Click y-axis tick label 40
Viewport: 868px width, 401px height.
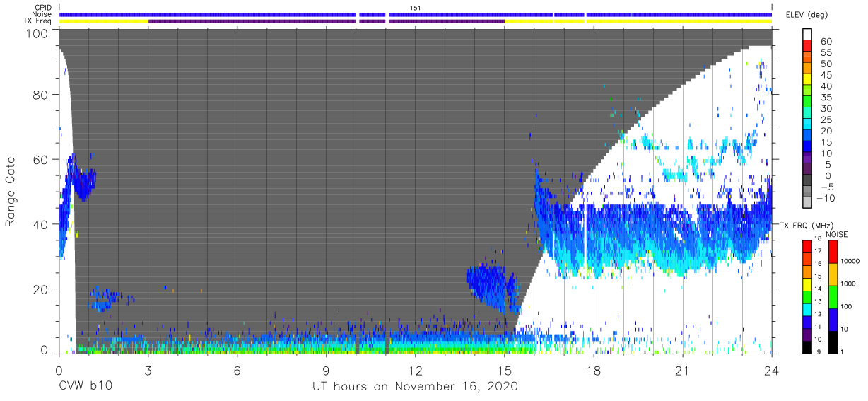[x=40, y=224]
